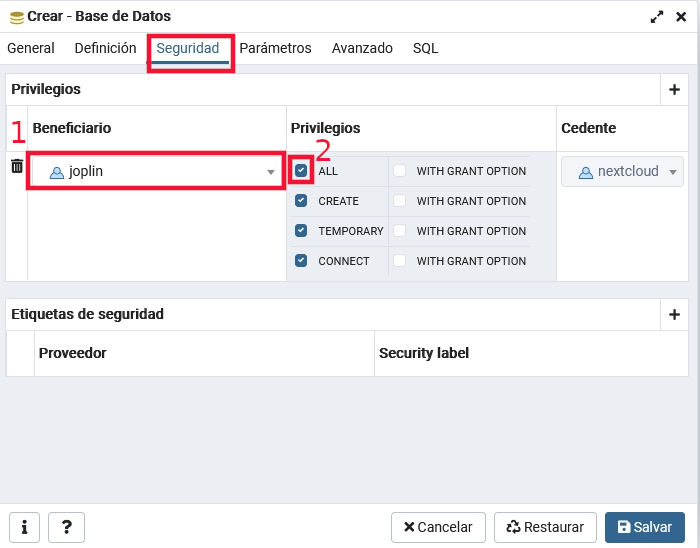Uncheck the ALL privilege checkbox
Image resolution: width=700 pixels, height=548 pixels.
pyautogui.click(x=301, y=171)
